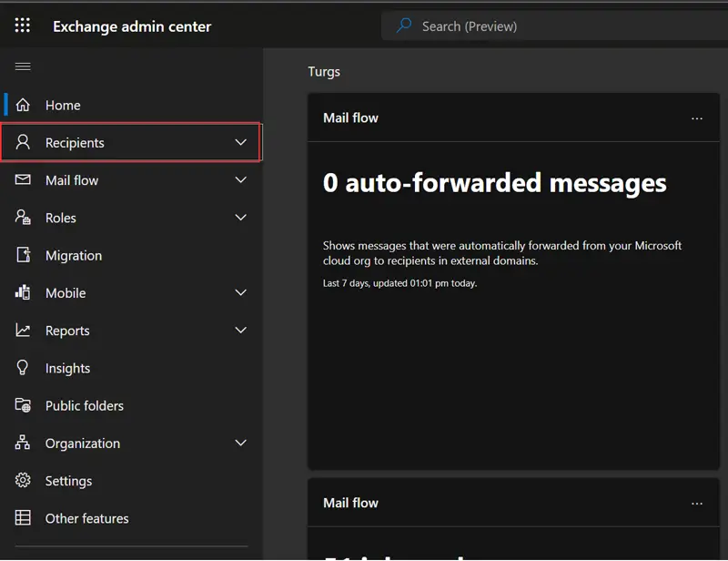Viewport: 728px width, 561px height.
Task: Open Settings in the navigation
Action: pyautogui.click(x=68, y=481)
